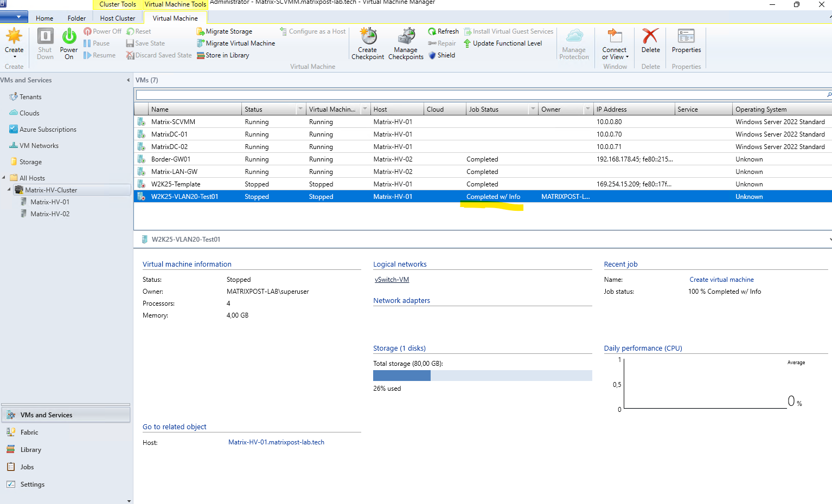This screenshot has height=504, width=832.
Task: Click Repair in the ribbon
Action: (442, 43)
